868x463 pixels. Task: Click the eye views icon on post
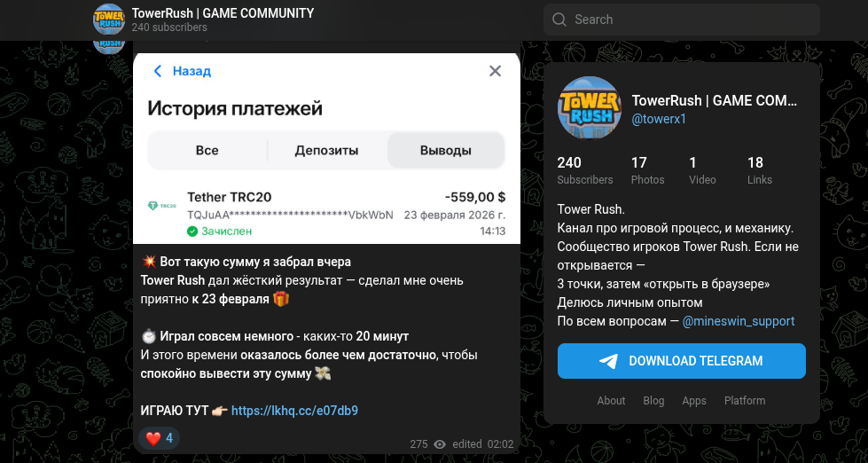(440, 444)
